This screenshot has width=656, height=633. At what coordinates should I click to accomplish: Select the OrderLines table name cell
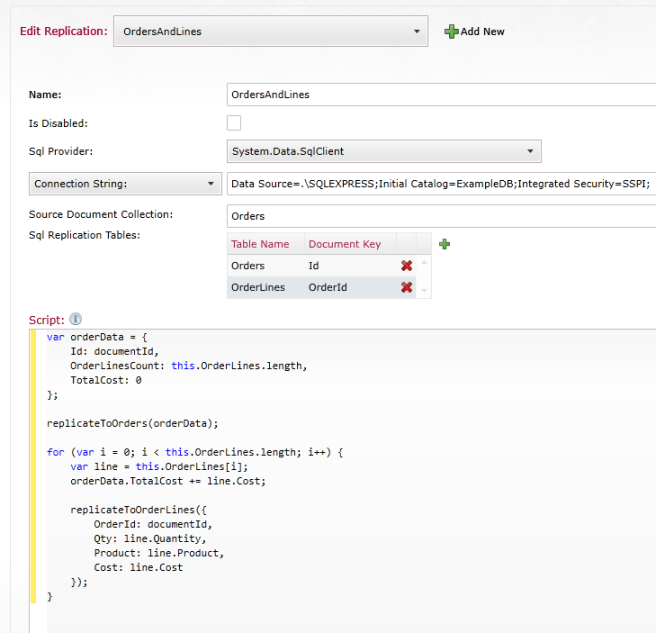pos(266,287)
